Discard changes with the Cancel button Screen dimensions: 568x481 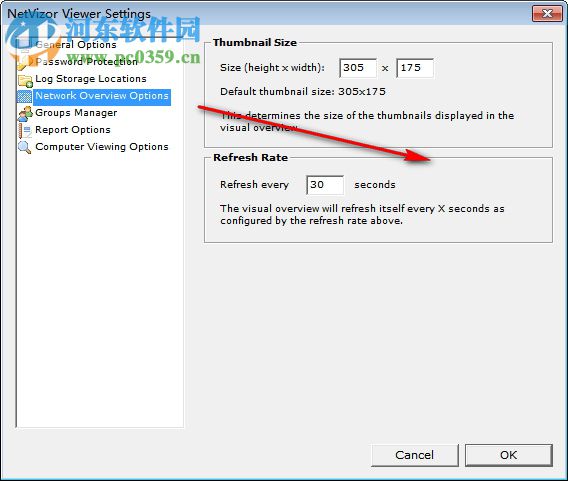pos(415,455)
